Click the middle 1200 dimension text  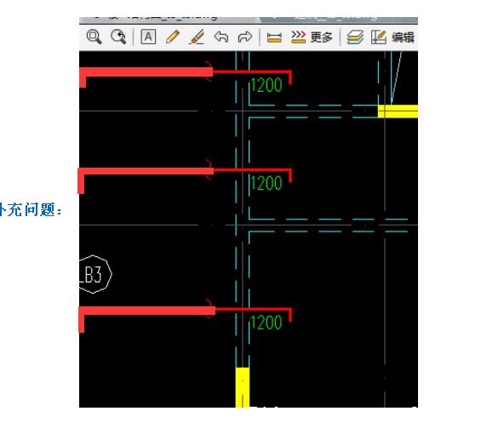pyautogui.click(x=266, y=183)
